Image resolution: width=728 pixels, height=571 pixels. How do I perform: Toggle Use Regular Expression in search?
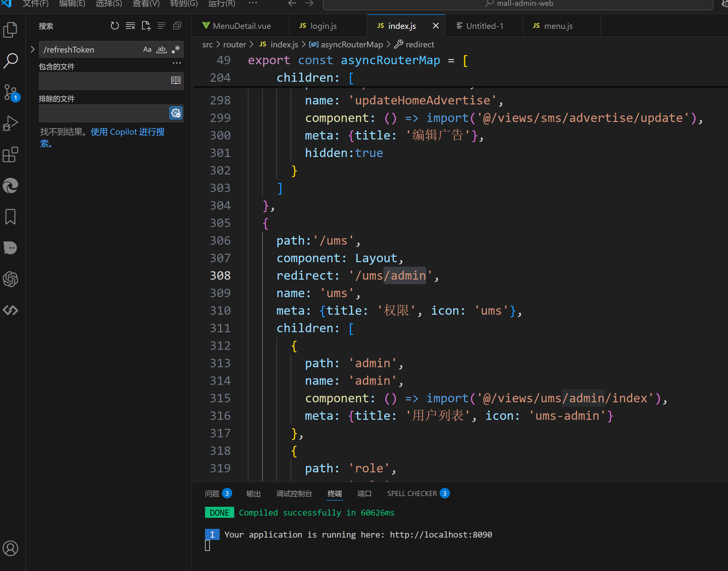pos(176,50)
